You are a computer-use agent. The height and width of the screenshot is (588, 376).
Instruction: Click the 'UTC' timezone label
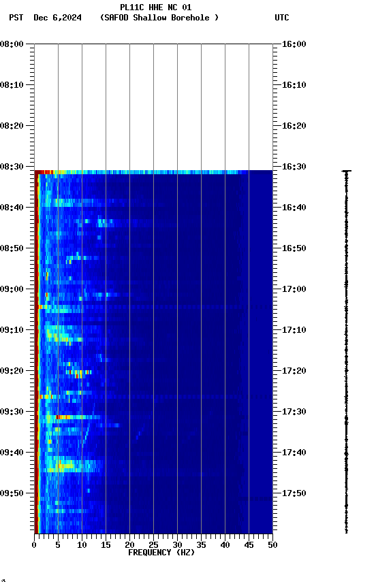(282, 18)
